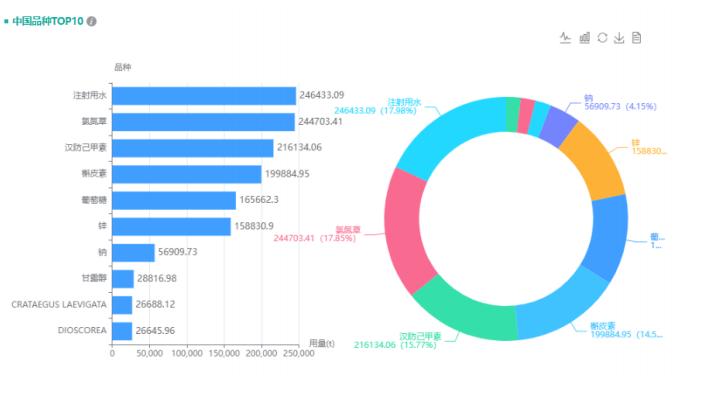Click info icon beside 中国品种TOP10

[x=91, y=21]
